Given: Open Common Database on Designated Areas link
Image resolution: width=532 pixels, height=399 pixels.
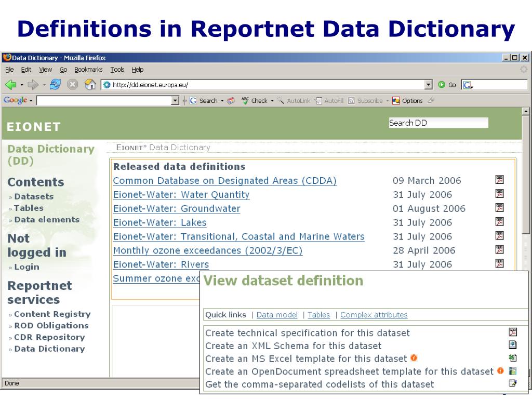Looking at the screenshot, I should [224, 180].
